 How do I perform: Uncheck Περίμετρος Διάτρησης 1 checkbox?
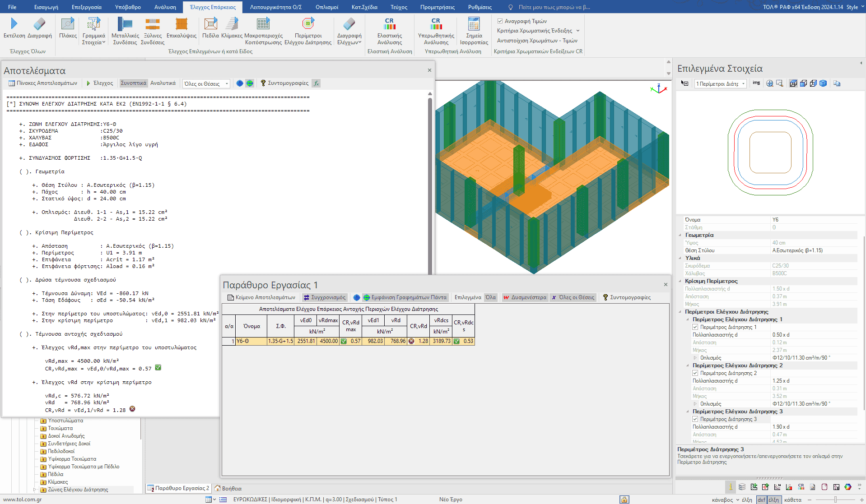695,327
